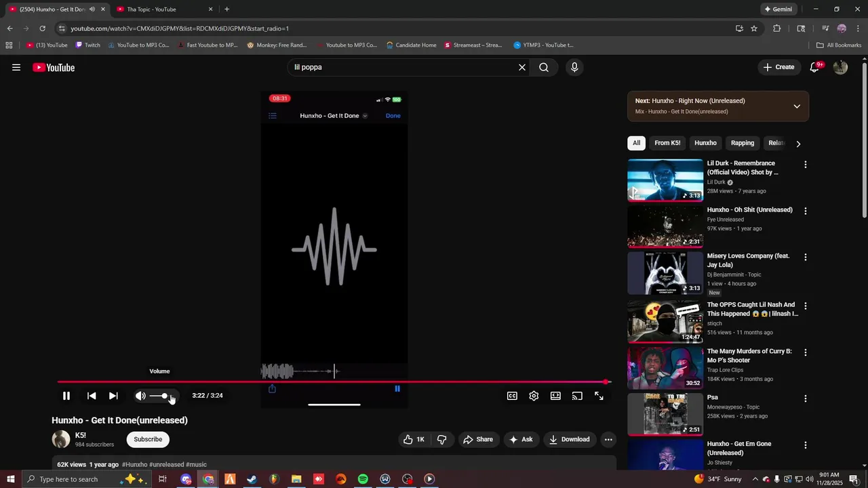Click the video progress bar
This screenshot has width=868, height=488.
(334, 382)
